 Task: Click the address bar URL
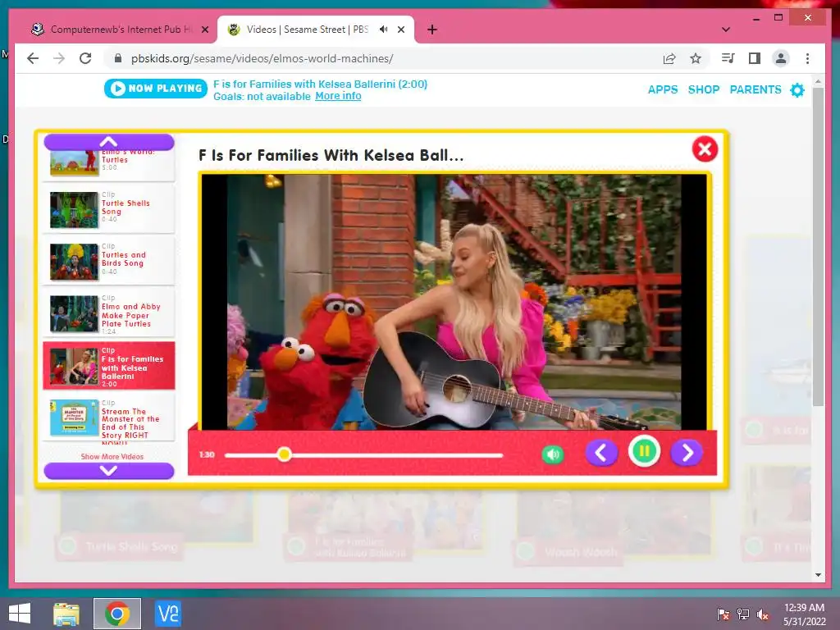262,58
